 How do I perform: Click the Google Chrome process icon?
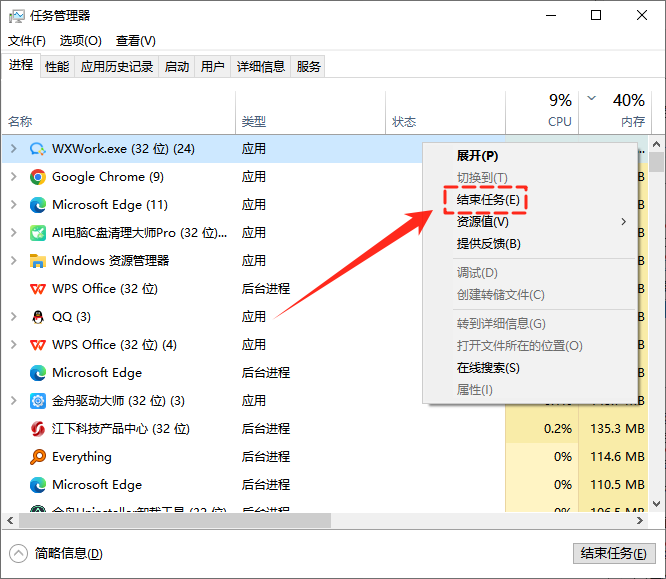tap(37, 177)
